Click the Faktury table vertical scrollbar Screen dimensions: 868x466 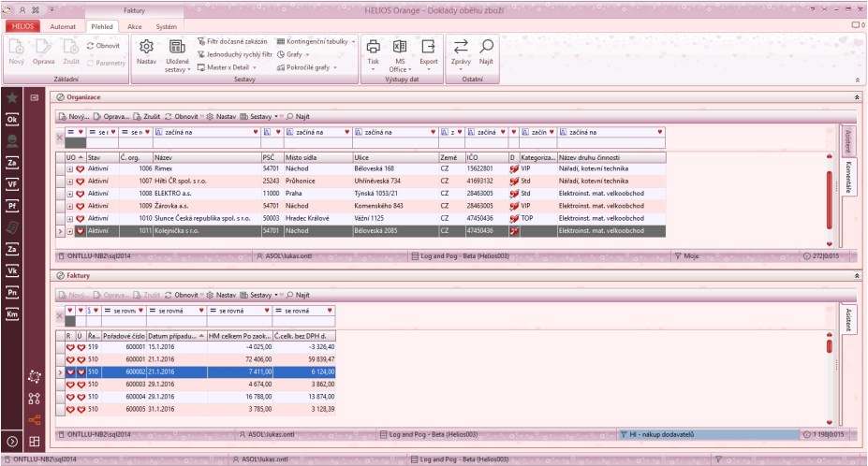click(830, 379)
